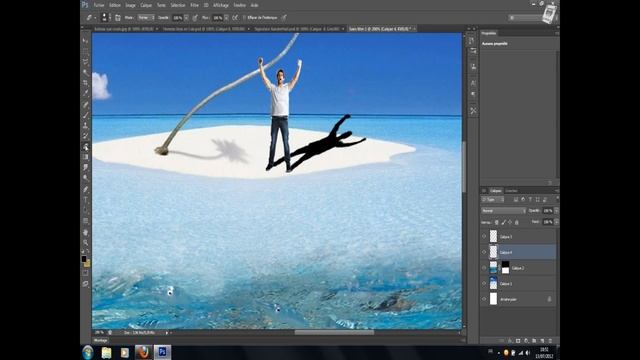Create a new group with folder icon
The width and height of the screenshot is (640, 360).
[534, 340]
